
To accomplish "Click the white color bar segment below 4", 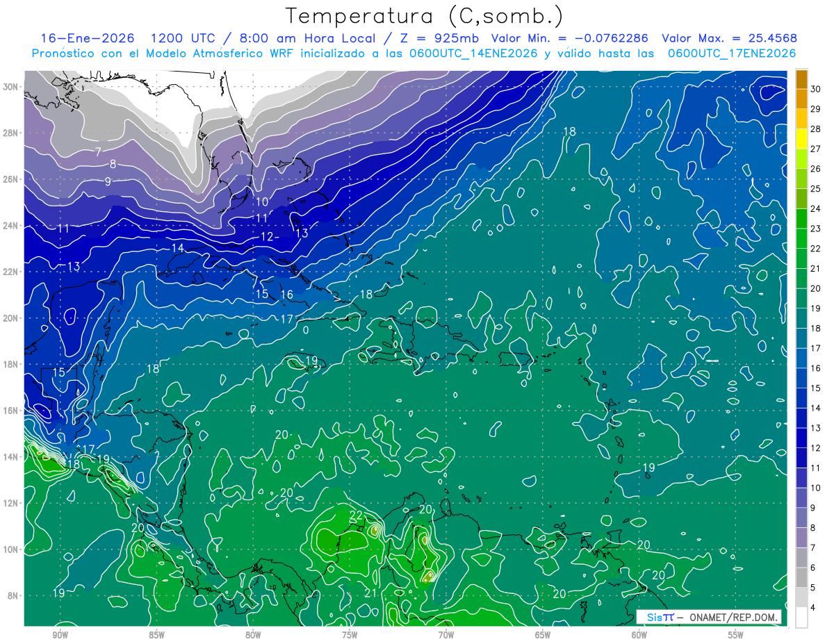I will pos(801,617).
